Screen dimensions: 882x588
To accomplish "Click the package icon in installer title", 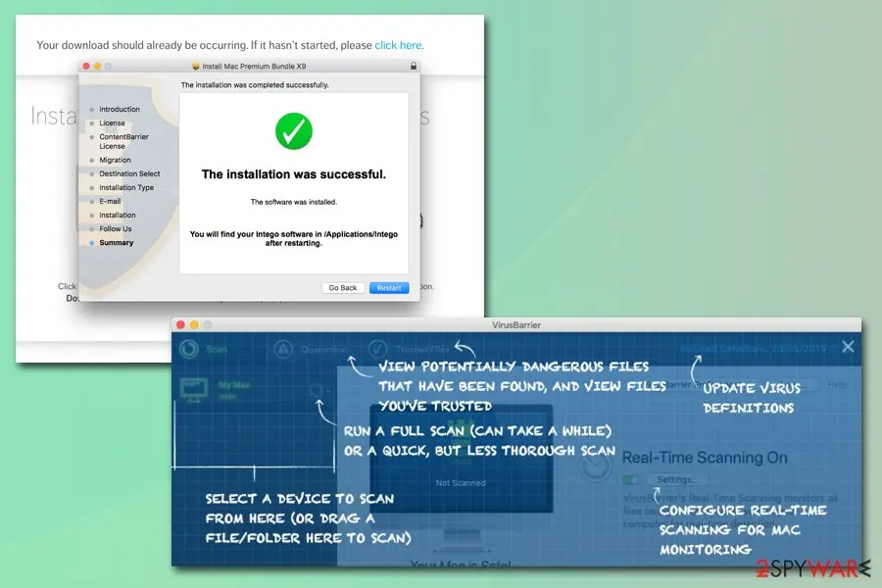I will pyautogui.click(x=196, y=67).
